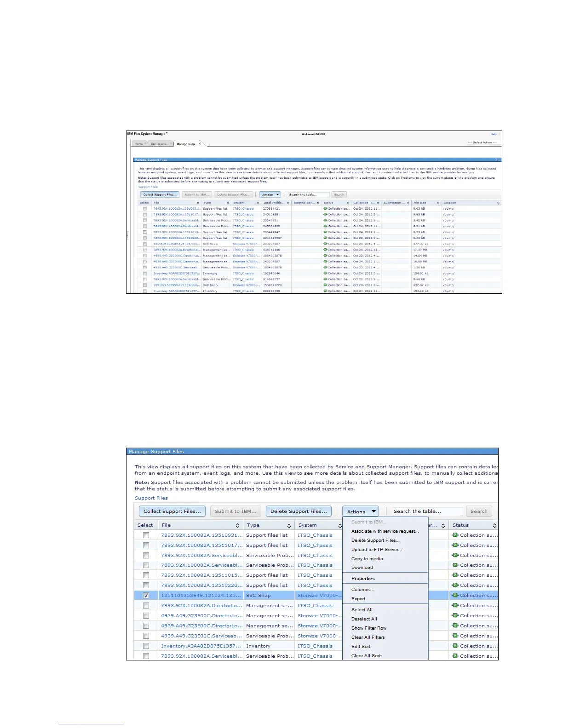Choose Clear All Sorts from Actions menu
This screenshot has width=563, height=728.
[367, 656]
